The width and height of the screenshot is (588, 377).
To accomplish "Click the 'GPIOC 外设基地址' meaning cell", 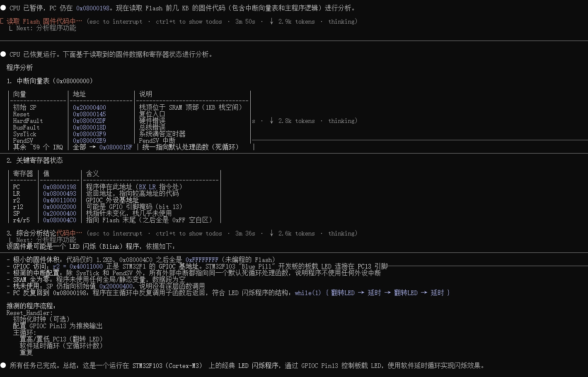I will [x=112, y=200].
